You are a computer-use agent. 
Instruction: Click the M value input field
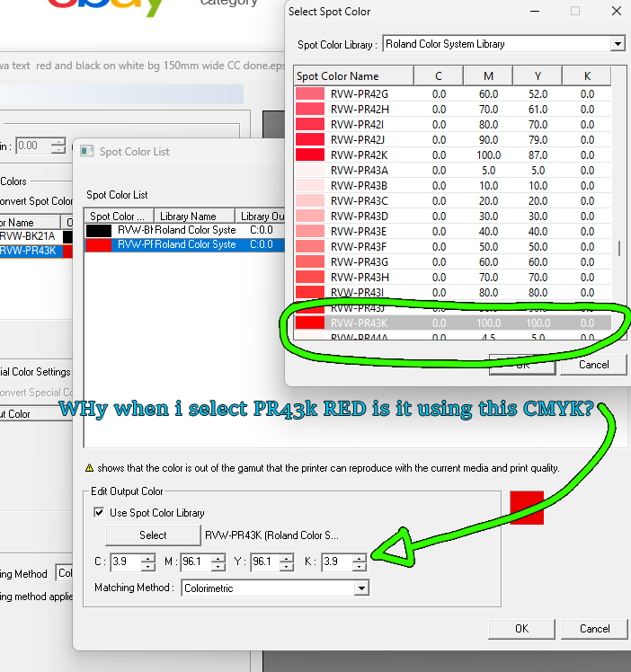coord(196,561)
